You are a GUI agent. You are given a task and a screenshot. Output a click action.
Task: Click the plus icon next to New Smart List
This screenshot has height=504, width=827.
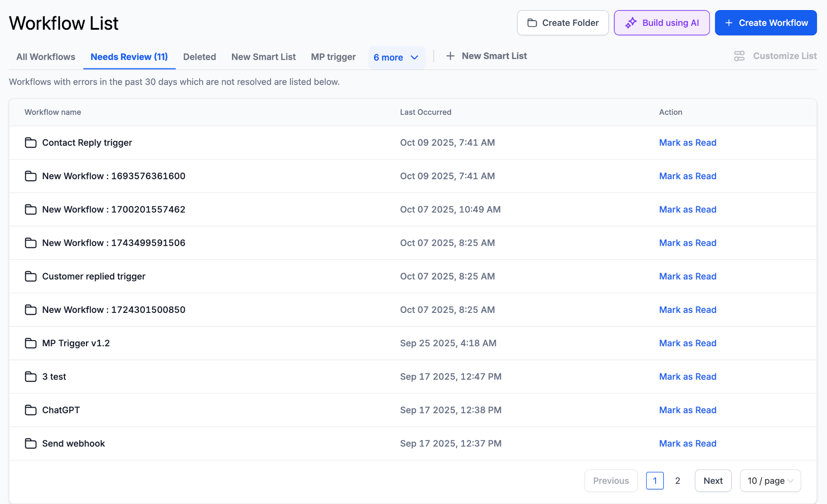[450, 56]
